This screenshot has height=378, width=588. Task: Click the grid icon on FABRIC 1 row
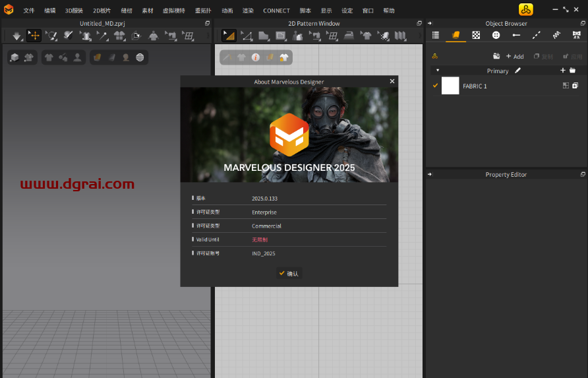tap(566, 86)
